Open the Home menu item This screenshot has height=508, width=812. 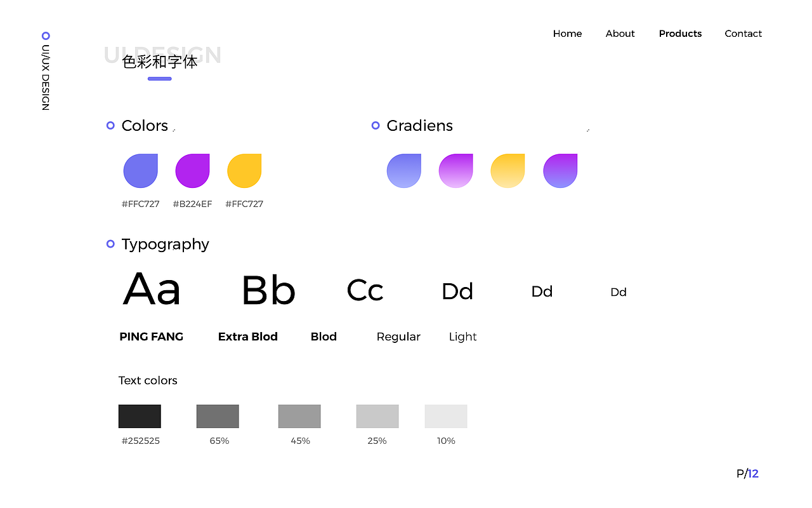pos(567,34)
